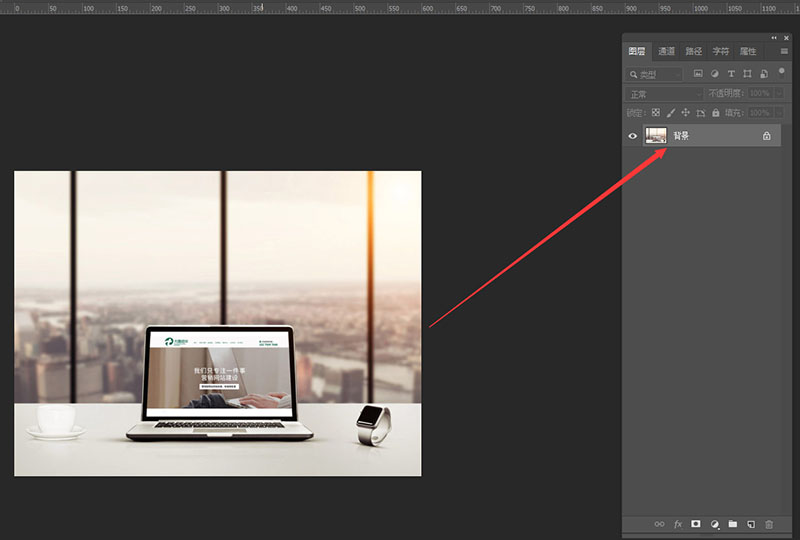Image resolution: width=800 pixels, height=540 pixels.
Task: Switch to the 路径 tab
Action: pyautogui.click(x=693, y=51)
